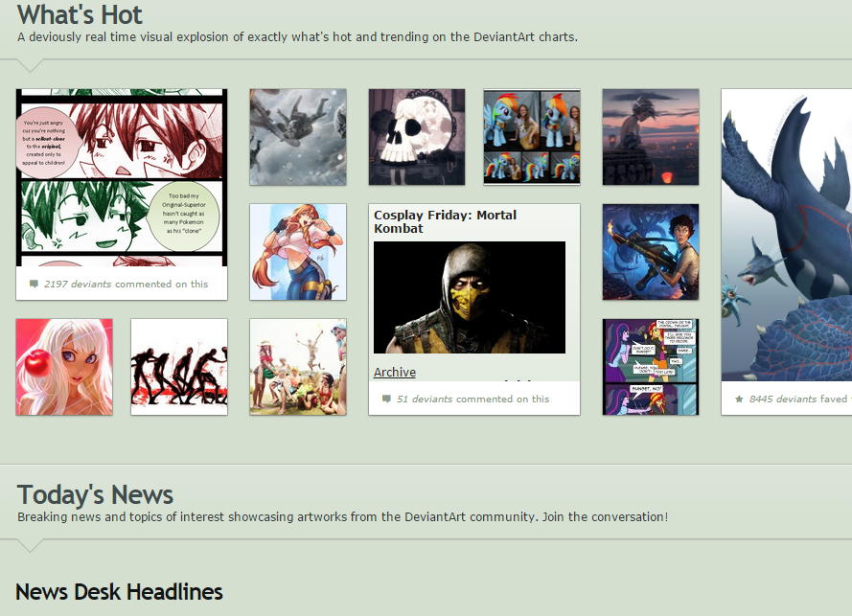View the beach group photo thumbnail
Viewport: 852px width, 616px height.
pyautogui.click(x=298, y=367)
